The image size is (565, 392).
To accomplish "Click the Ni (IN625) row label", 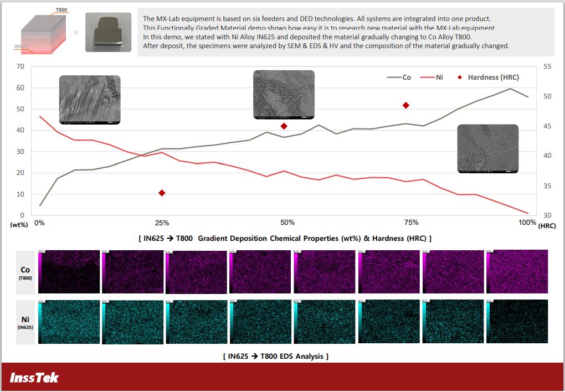I will tap(25, 322).
